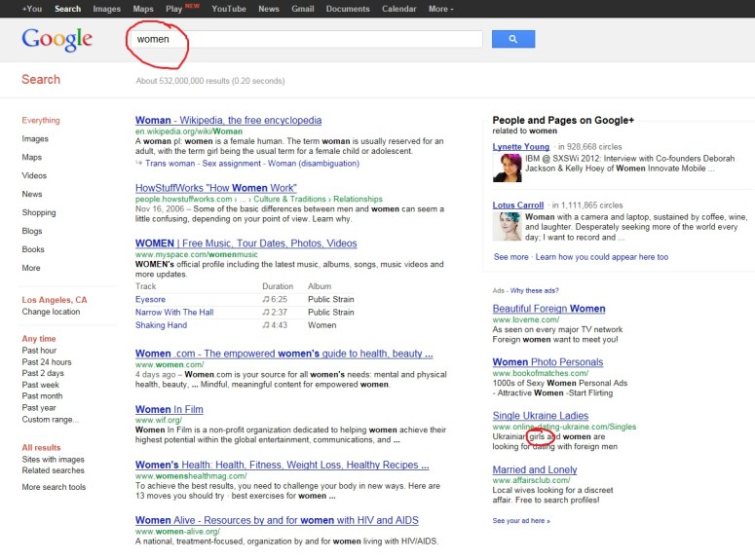This screenshot has width=755, height=560.
Task: Choose Sites with images filter
Action: (53, 460)
